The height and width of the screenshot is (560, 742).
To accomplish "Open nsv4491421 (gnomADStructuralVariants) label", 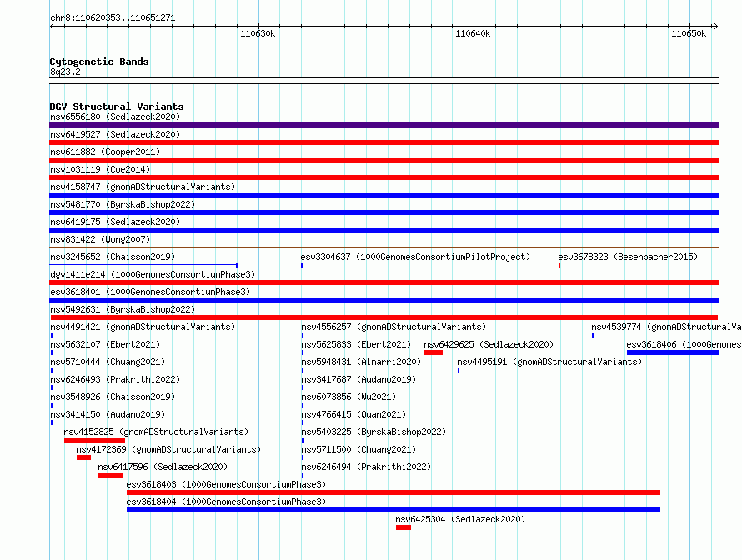I will (143, 327).
